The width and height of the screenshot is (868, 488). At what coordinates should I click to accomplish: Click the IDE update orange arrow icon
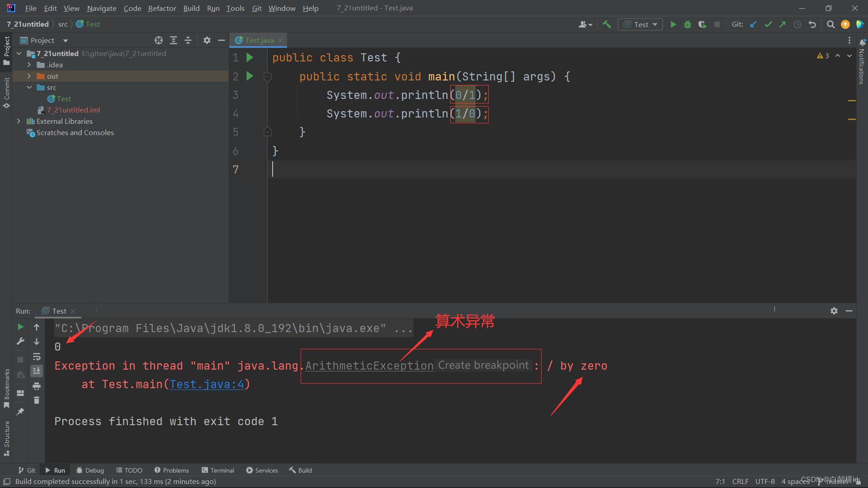coord(845,24)
